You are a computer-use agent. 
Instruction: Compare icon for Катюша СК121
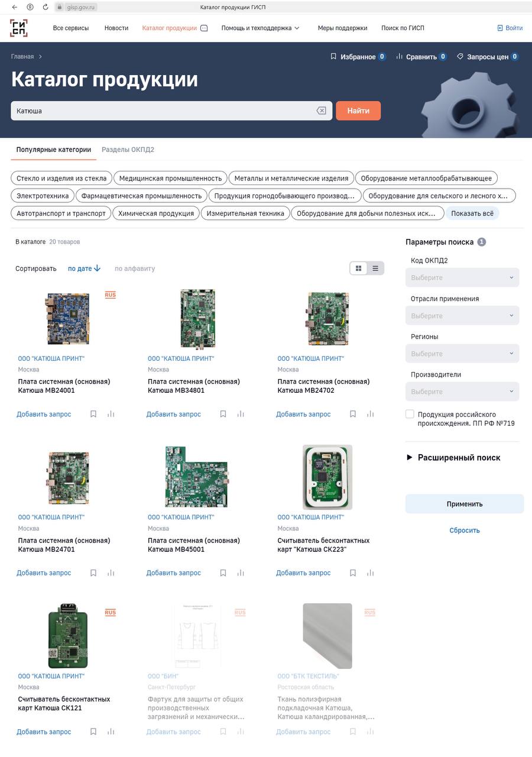point(111,732)
